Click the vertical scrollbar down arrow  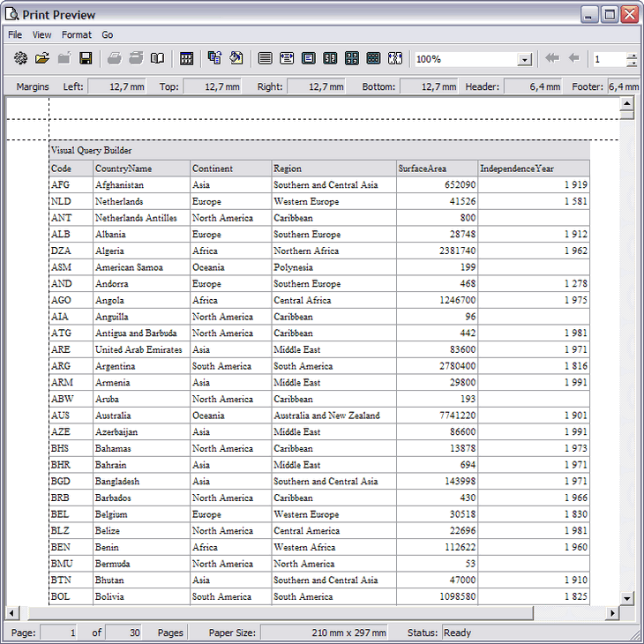(627, 598)
